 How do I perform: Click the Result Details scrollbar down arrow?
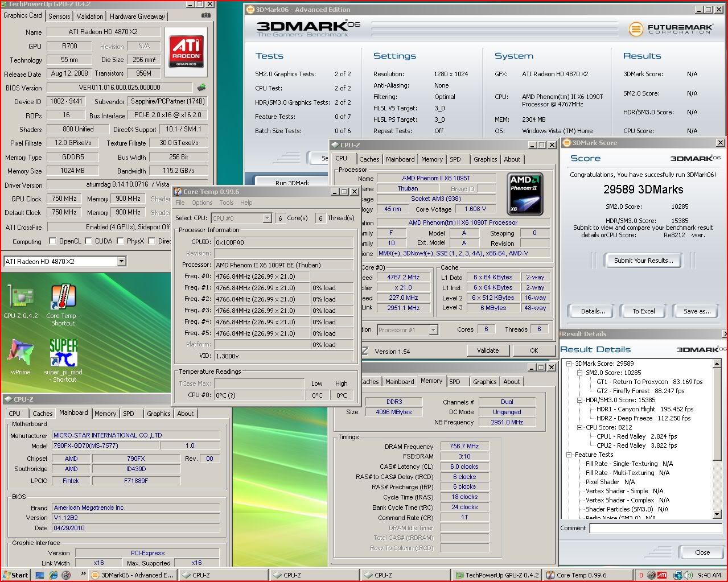coord(717,514)
